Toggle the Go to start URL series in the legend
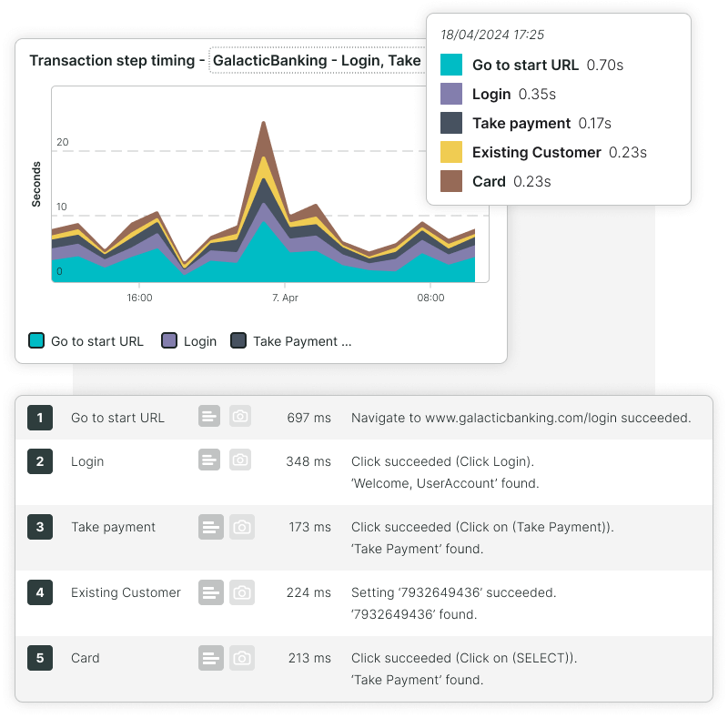The width and height of the screenshot is (728, 728). click(x=85, y=340)
